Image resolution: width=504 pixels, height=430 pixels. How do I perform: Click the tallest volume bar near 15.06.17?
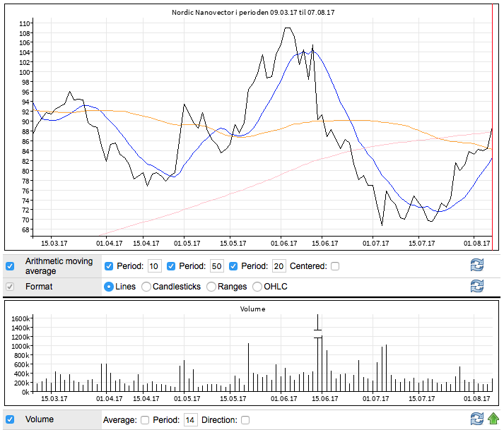(x=319, y=353)
